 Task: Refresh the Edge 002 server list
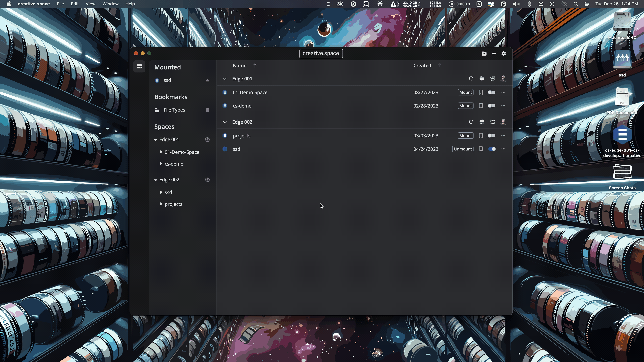(x=471, y=122)
